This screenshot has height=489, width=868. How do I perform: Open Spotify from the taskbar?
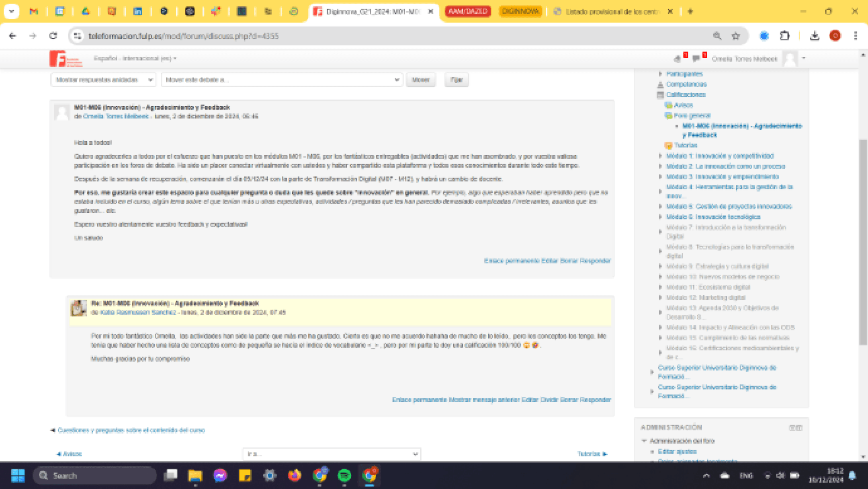(344, 475)
